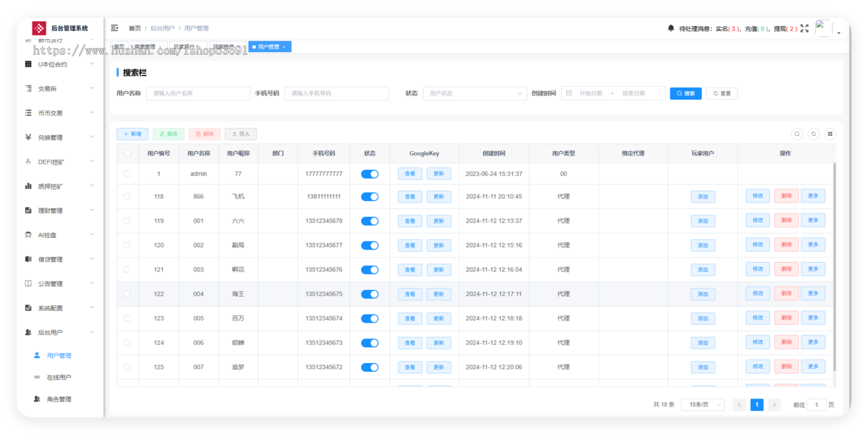The width and height of the screenshot is (868, 434).
Task: Click the 借贷管理 icon
Action: [28, 259]
